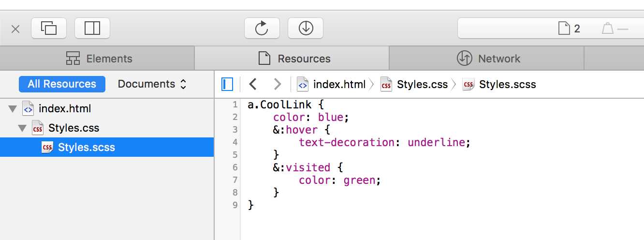Click the Styles.scss file icon in sidebar
The width and height of the screenshot is (644, 240).
pos(47,148)
